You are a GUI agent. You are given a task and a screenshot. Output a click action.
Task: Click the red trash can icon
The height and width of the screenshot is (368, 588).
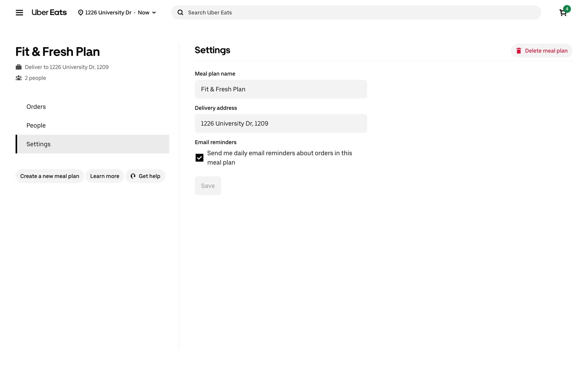518,51
